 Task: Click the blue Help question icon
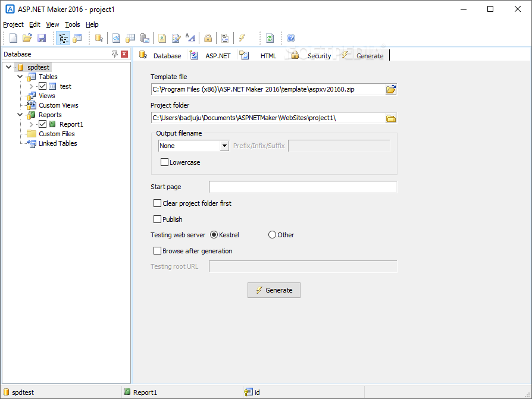pyautogui.click(x=291, y=38)
